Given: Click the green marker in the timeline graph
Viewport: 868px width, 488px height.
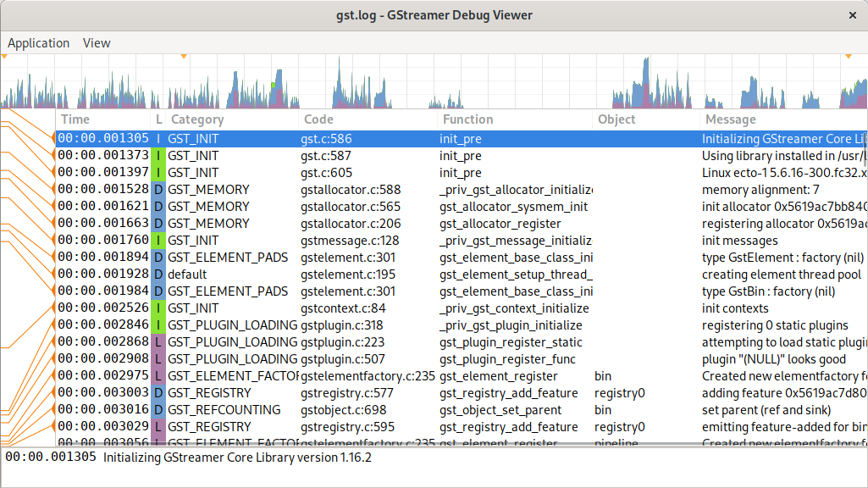Looking at the screenshot, I should click(x=274, y=85).
